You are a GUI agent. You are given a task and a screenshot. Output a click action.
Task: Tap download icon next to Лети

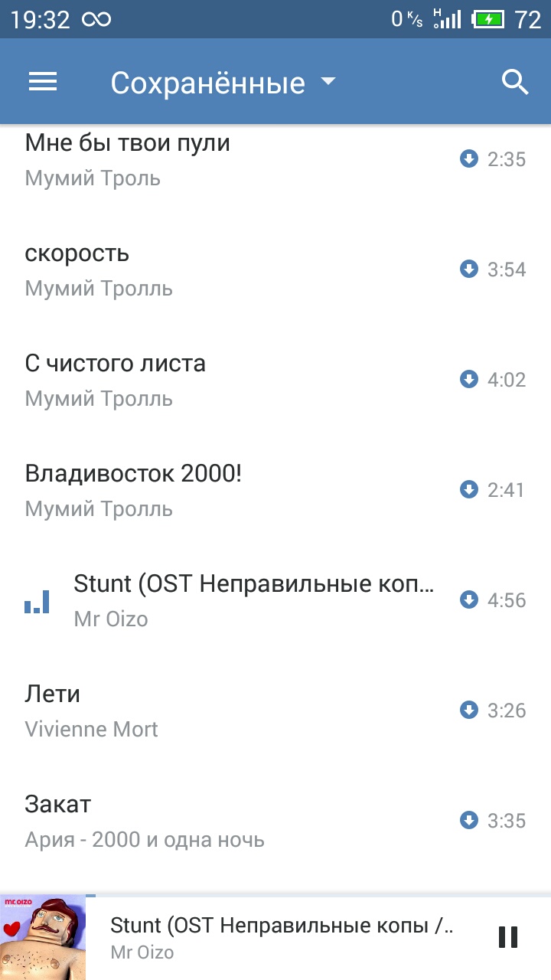coord(468,710)
